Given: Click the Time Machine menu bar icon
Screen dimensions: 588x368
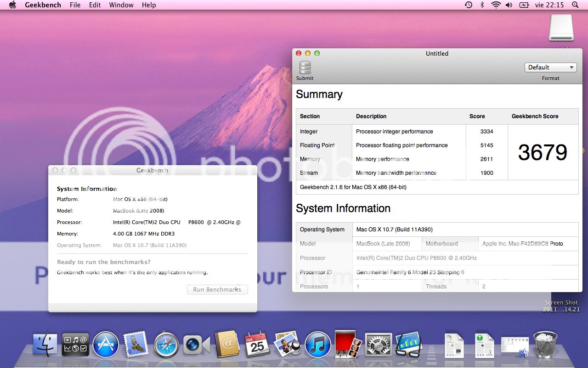Looking at the screenshot, I should 468,5.
